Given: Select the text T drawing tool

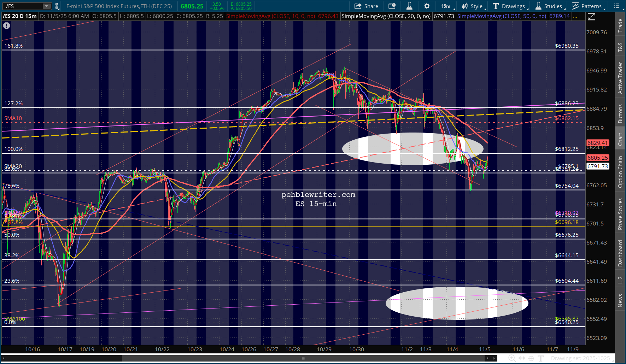Looking at the screenshot, I should (540, 358).
